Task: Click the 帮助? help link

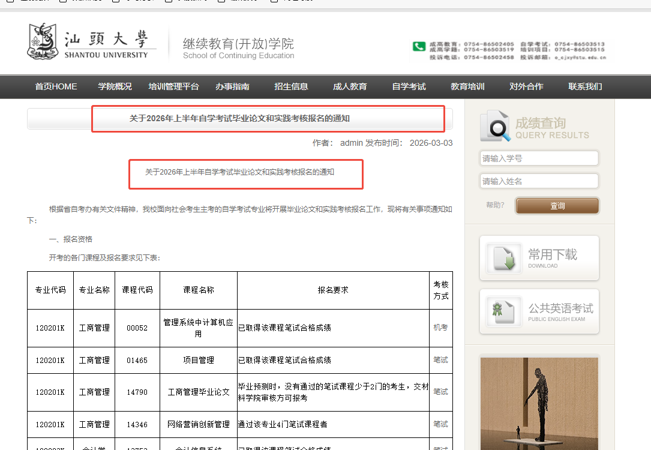Action: (x=495, y=205)
